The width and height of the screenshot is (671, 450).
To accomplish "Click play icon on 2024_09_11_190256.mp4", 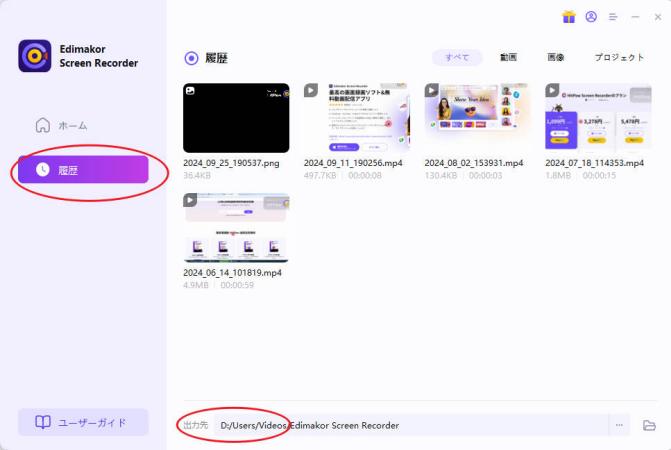I will click(311, 90).
